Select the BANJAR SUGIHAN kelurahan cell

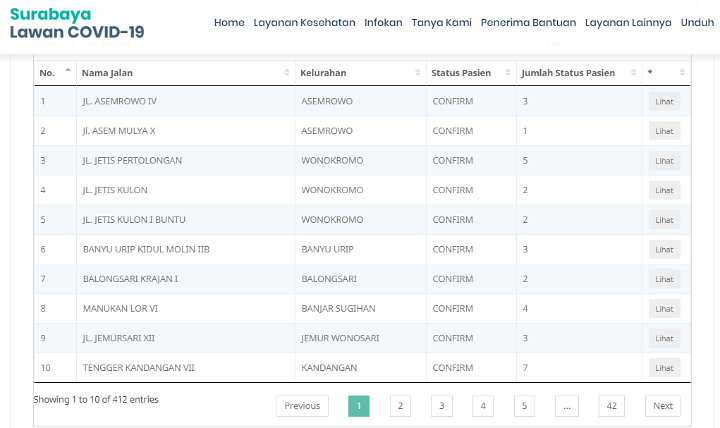360,309
